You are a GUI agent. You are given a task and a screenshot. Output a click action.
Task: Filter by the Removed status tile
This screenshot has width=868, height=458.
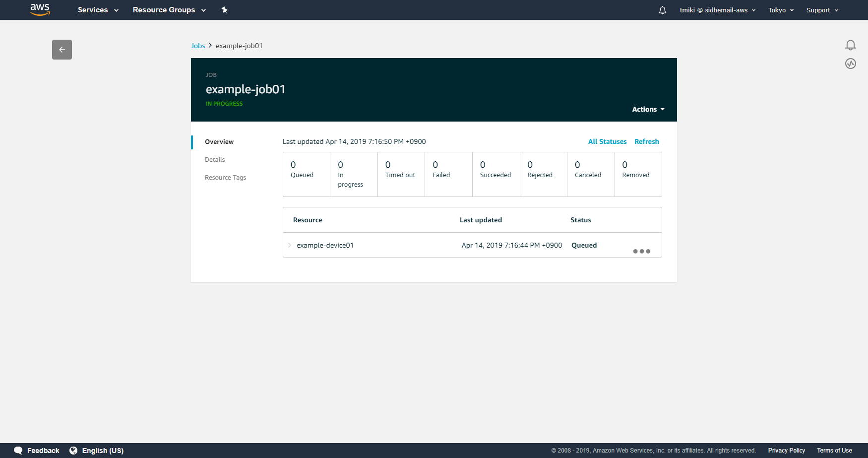[638, 175]
